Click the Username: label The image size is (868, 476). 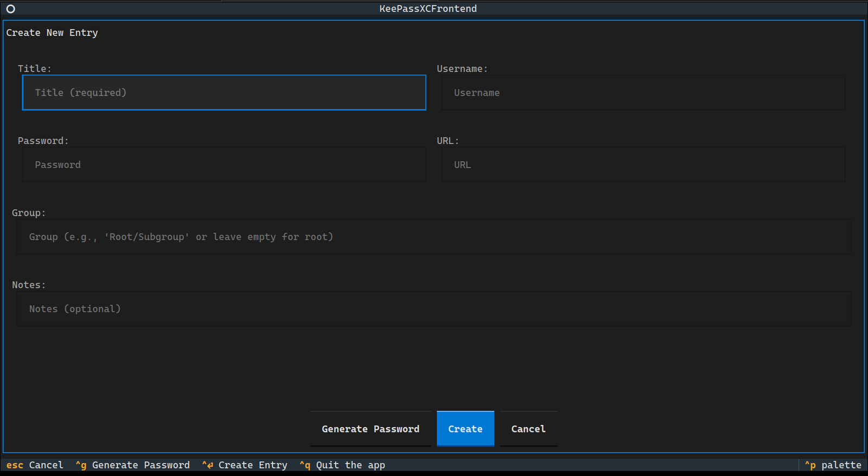click(x=462, y=69)
